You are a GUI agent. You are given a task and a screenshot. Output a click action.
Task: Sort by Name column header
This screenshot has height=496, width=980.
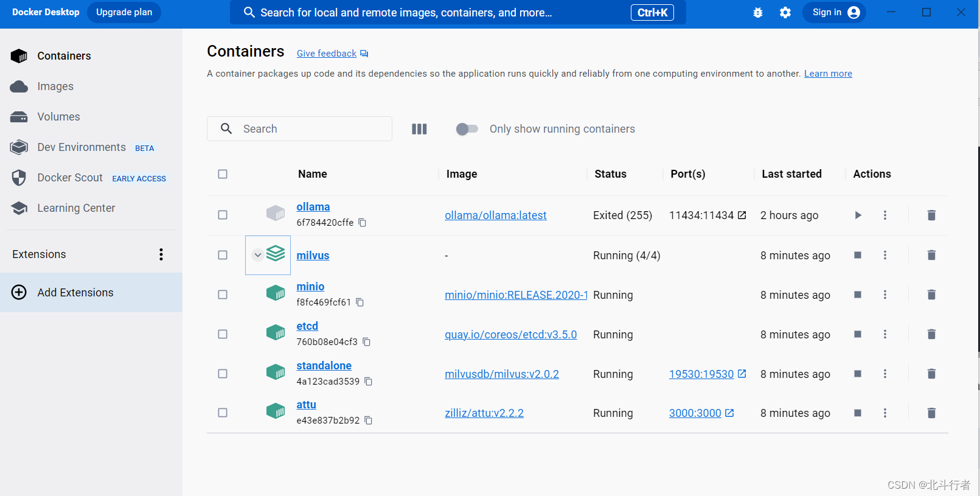point(313,174)
